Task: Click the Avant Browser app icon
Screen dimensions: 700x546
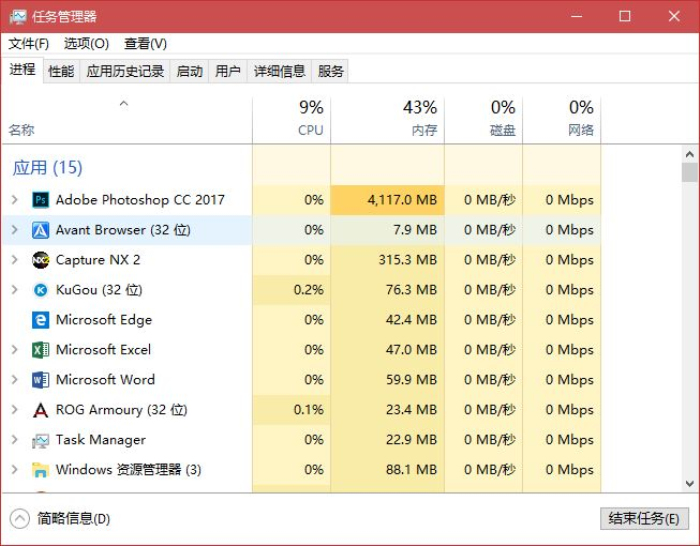Action: point(41,230)
